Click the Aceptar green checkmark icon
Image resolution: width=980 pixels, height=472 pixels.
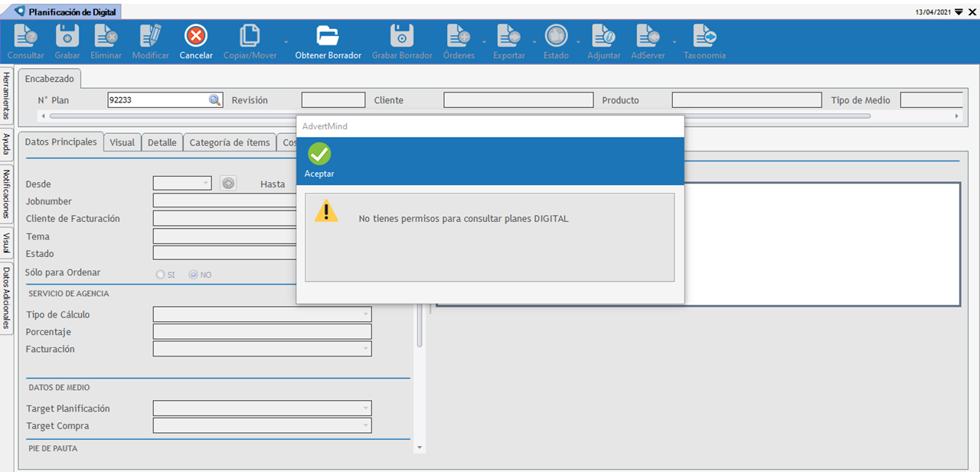click(x=319, y=155)
